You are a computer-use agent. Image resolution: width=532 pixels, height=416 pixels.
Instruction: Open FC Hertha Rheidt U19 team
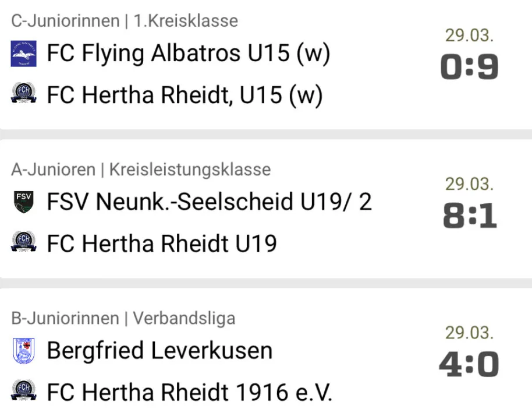coord(162,244)
